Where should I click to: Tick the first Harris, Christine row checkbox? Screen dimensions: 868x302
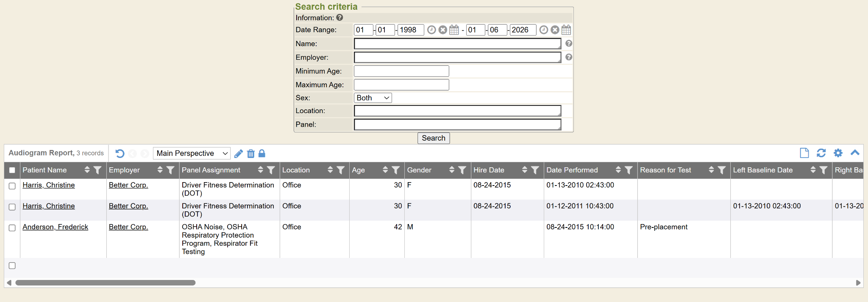tap(12, 186)
